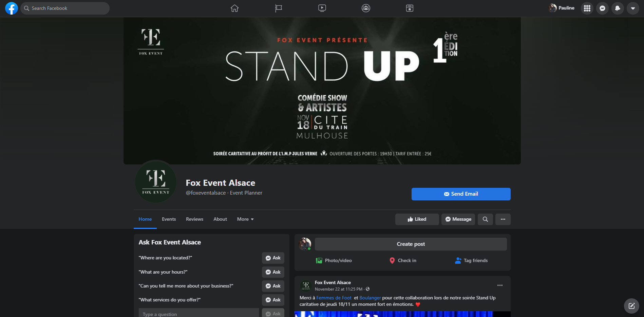644x317 pixels.
Task: Expand the More tab dropdown
Action: tap(245, 219)
